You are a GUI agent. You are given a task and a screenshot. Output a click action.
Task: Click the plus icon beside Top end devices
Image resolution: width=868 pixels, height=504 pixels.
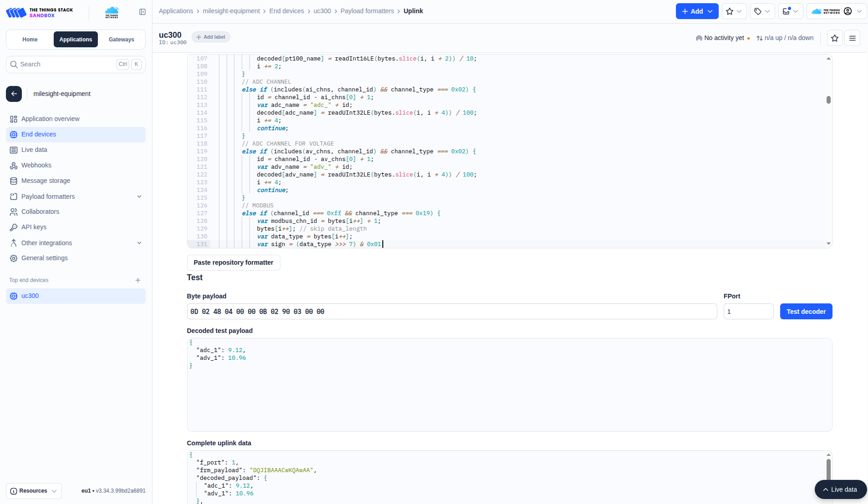coord(138,280)
